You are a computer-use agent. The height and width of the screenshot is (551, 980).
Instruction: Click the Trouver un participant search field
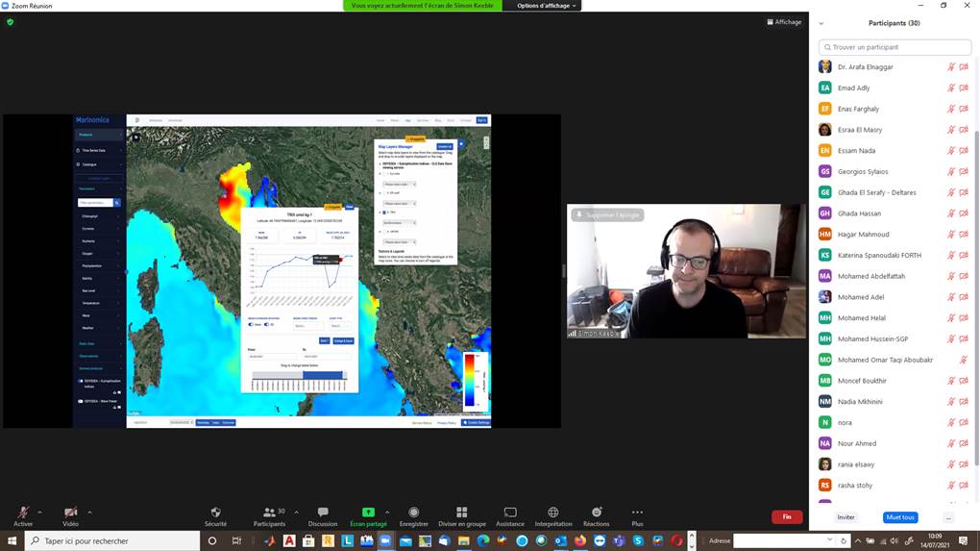point(895,47)
